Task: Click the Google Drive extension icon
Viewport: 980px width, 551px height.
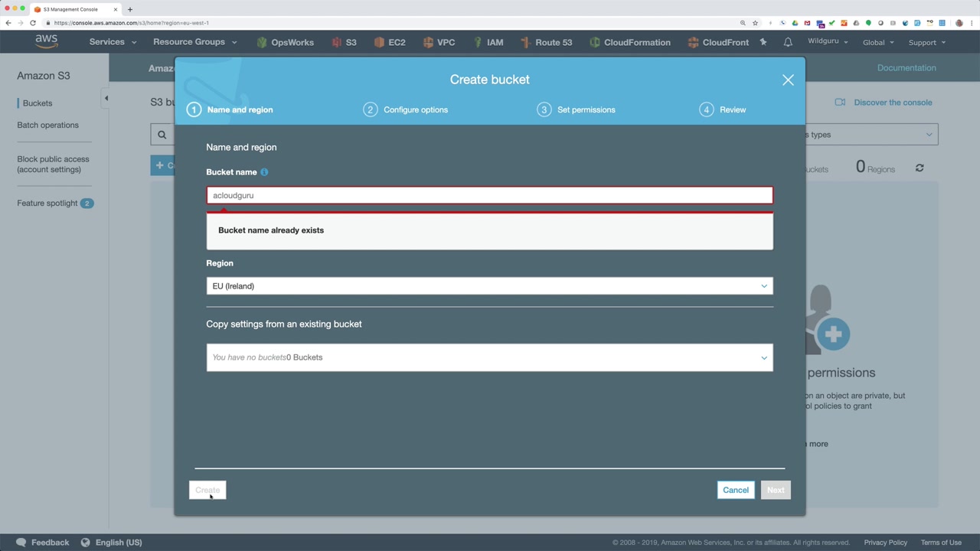Action: pyautogui.click(x=795, y=23)
